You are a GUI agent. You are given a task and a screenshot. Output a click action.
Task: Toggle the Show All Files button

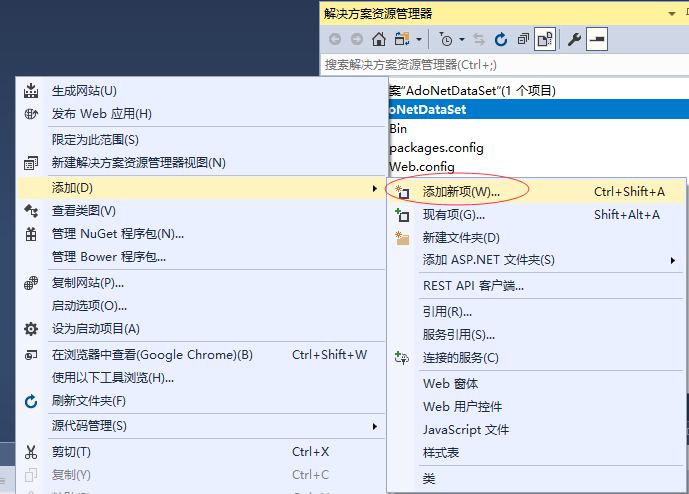(545, 40)
